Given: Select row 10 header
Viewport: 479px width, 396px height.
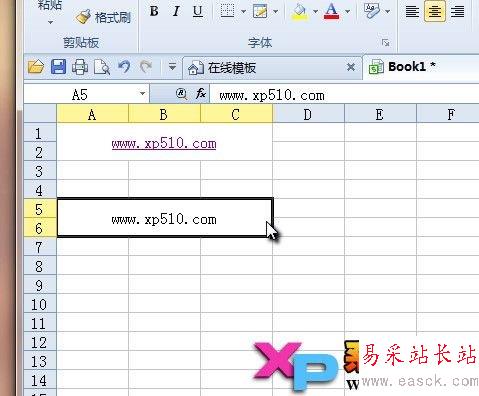Looking at the screenshot, I should tap(40, 304).
